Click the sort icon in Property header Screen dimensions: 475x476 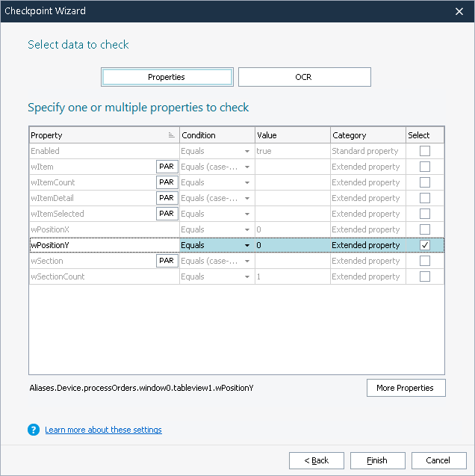172,135
